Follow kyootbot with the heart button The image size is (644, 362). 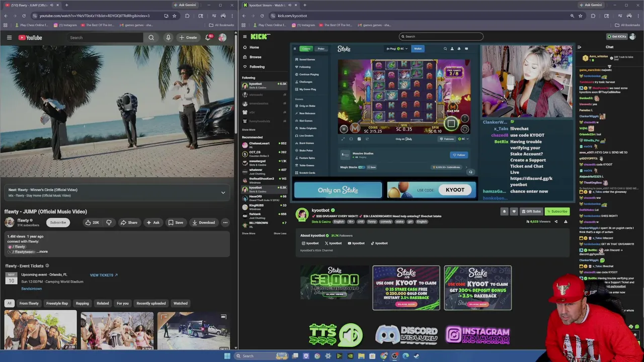(514, 211)
